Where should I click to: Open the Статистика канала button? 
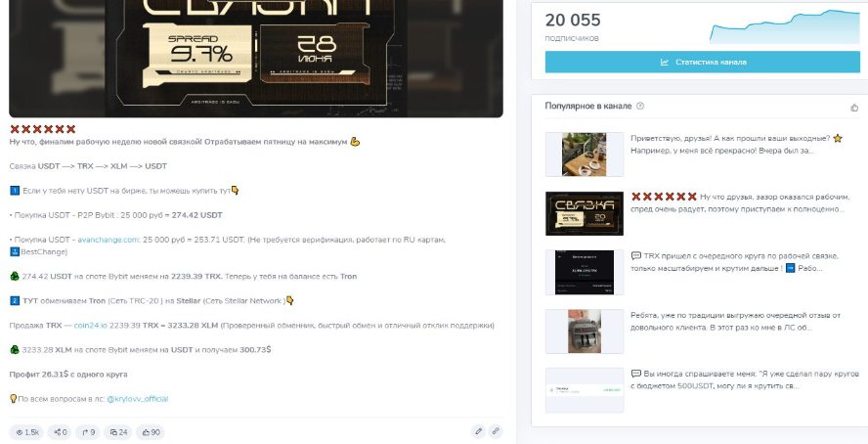pyautogui.click(x=703, y=62)
